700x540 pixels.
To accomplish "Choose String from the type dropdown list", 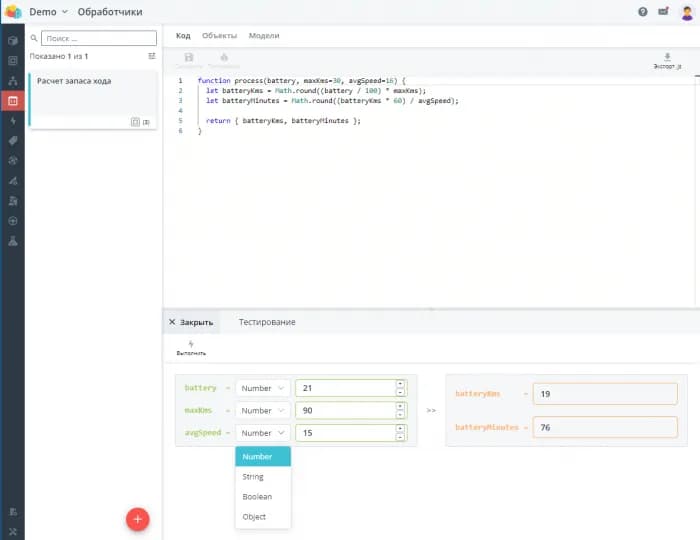I will pos(253,477).
